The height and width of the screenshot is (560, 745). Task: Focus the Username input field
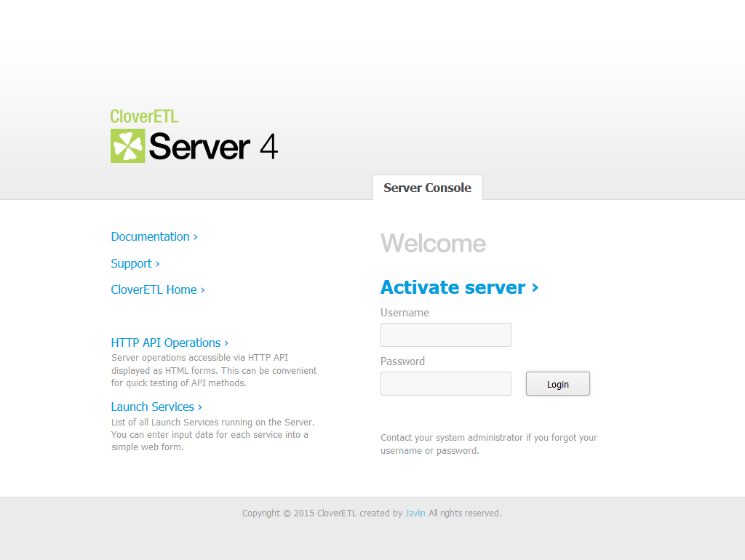tap(446, 335)
